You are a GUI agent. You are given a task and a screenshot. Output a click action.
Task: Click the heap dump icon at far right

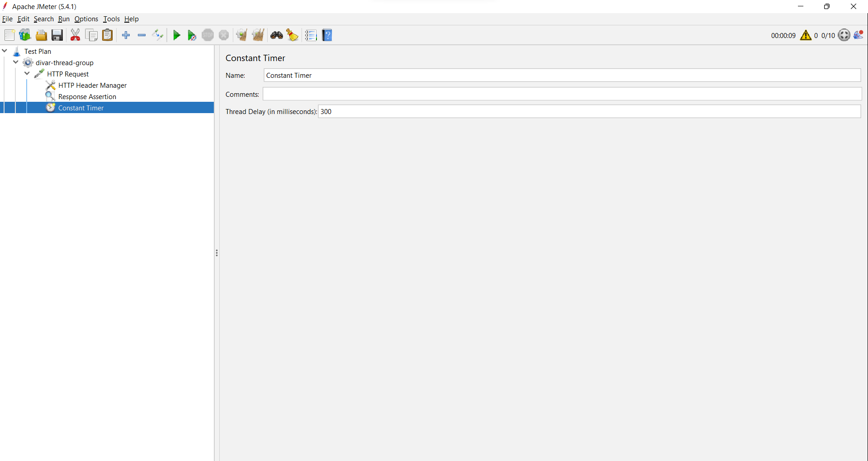tap(859, 35)
